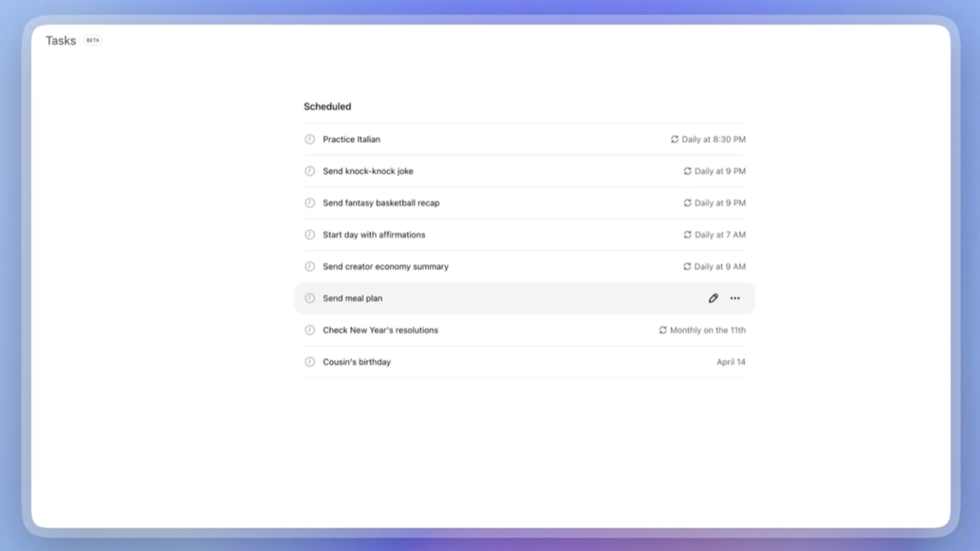Open the Start day with affirmations task
Image resolution: width=980 pixels, height=551 pixels.
[374, 235]
